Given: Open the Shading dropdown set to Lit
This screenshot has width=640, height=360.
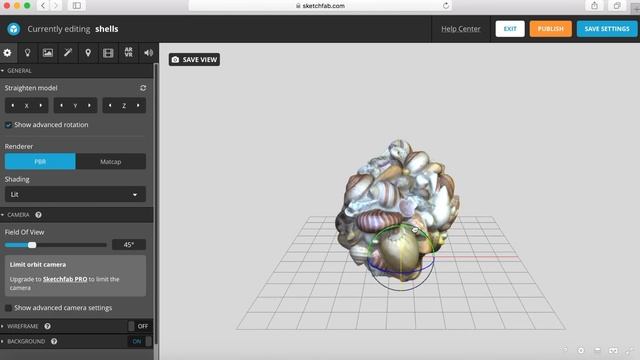Looking at the screenshot, I should tap(75, 195).
